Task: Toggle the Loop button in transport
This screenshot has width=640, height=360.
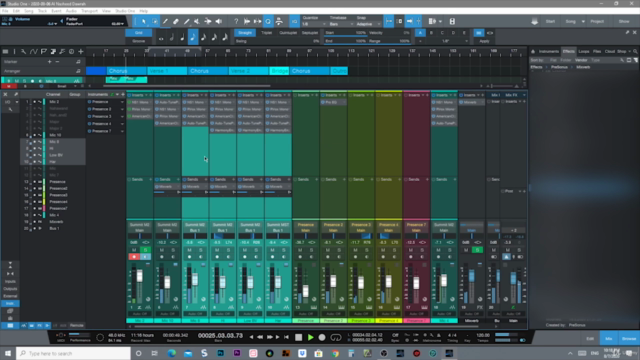Action: (x=336, y=337)
